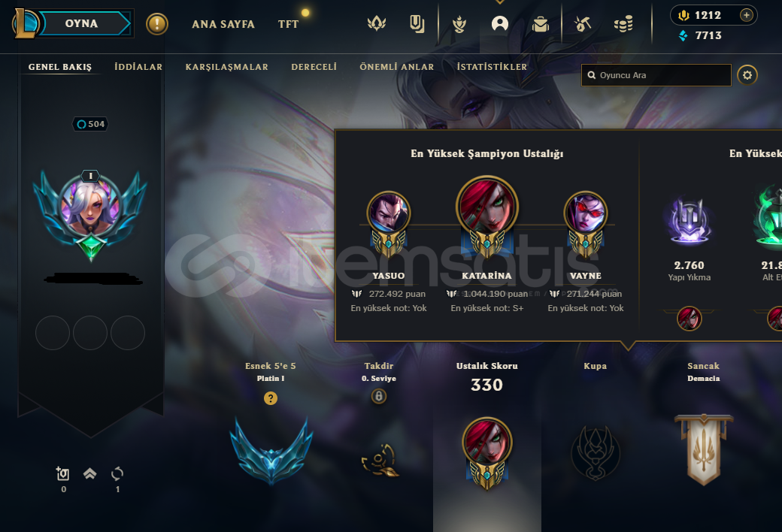Click the Oyuncu Ara search field
This screenshot has width=782, height=532.
click(656, 75)
